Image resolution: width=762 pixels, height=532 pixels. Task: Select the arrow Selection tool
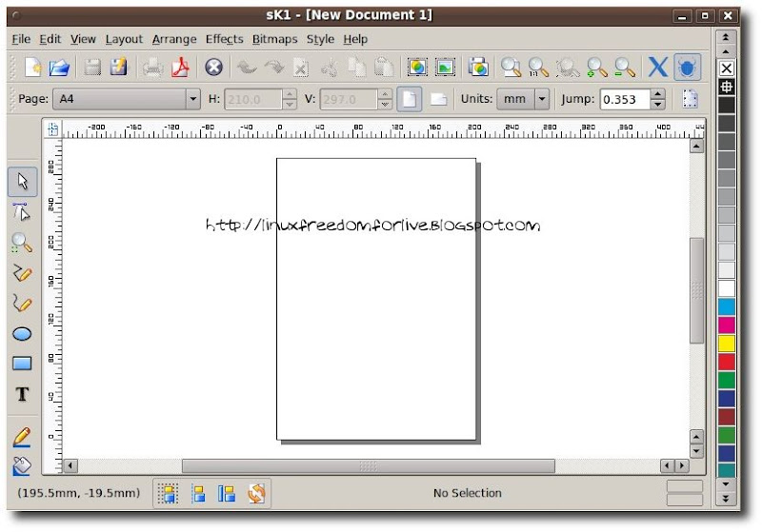22,182
